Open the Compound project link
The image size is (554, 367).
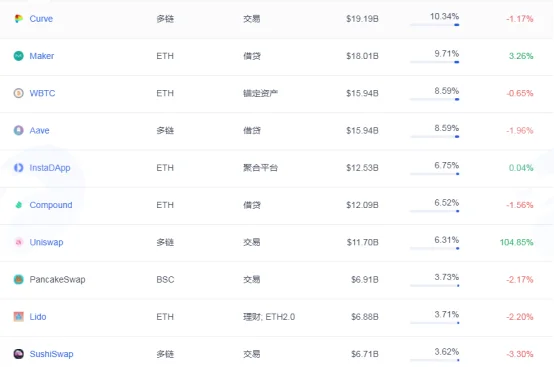[51, 205]
